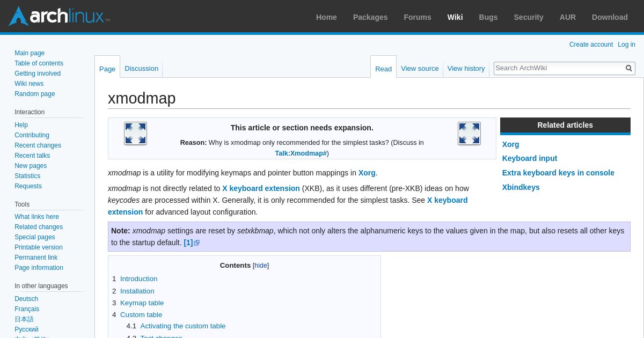Switch to the Page tab
Image resolution: width=644 pixels, height=338 pixels.
(x=107, y=69)
